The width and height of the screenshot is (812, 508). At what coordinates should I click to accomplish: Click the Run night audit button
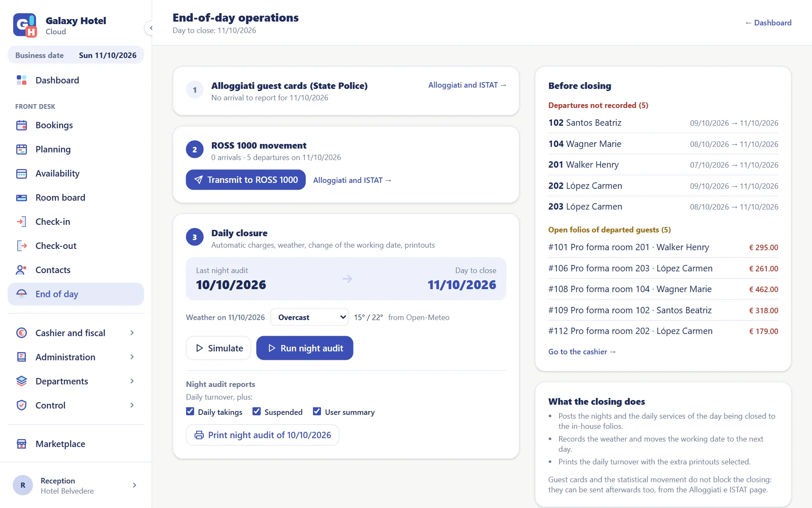pyautogui.click(x=304, y=348)
